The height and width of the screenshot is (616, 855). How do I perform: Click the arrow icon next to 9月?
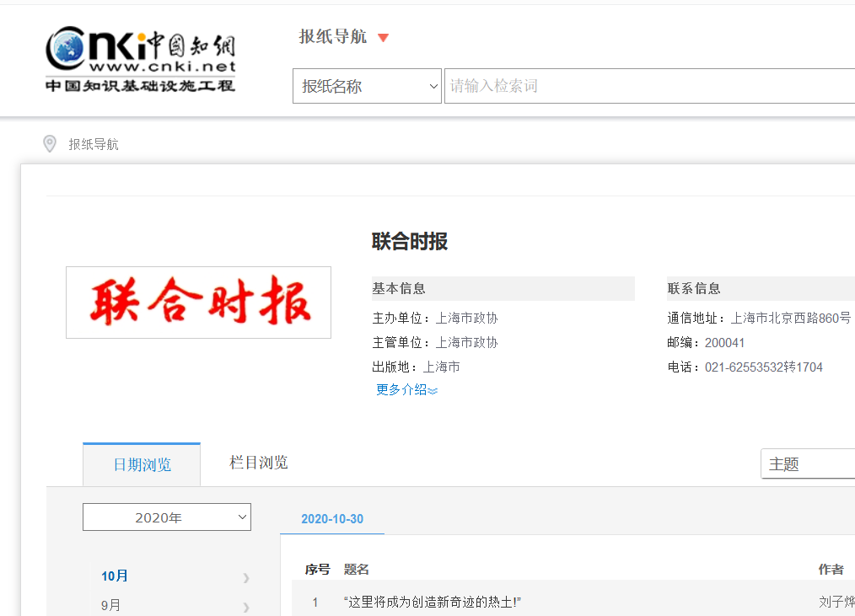246,606
